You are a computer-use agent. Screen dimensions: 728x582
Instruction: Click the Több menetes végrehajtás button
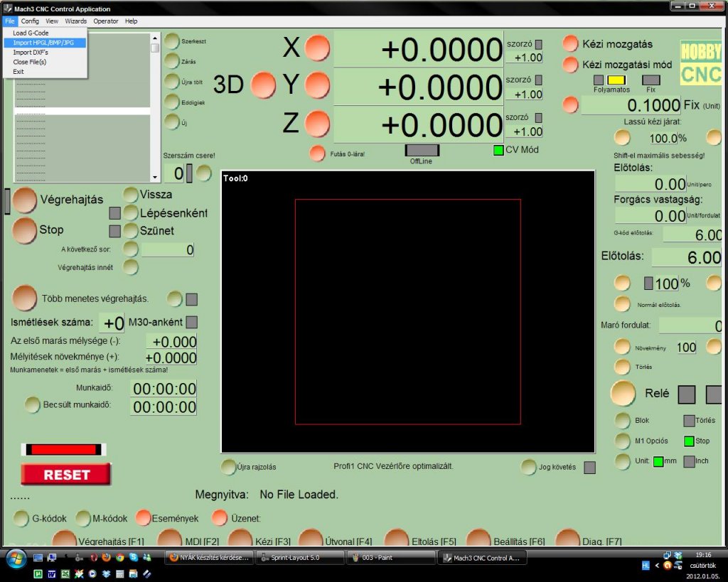(25, 298)
